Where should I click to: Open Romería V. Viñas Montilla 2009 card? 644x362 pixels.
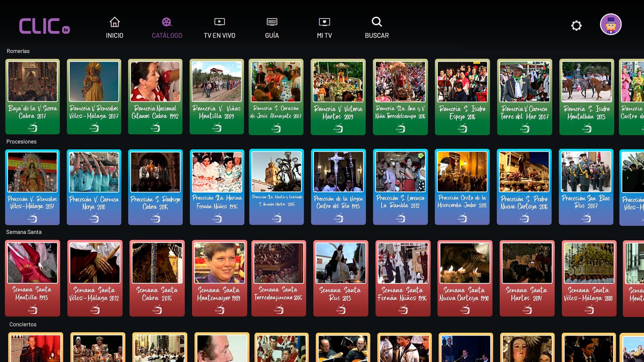click(217, 97)
